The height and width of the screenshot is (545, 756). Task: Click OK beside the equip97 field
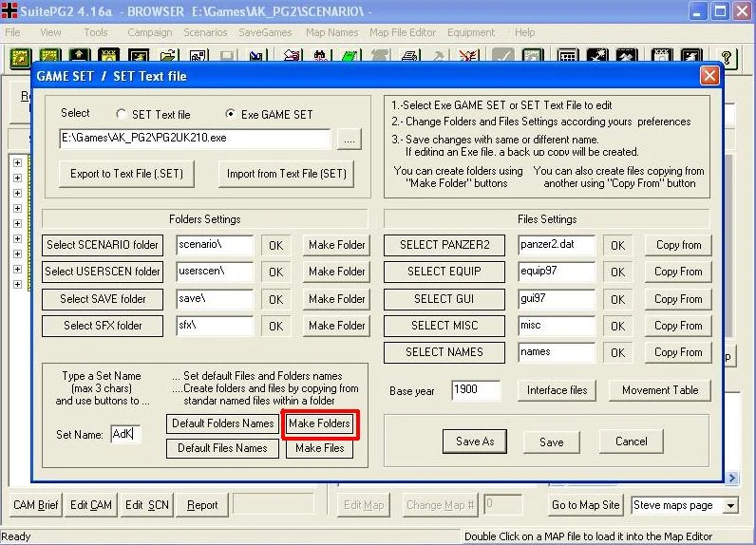617,272
